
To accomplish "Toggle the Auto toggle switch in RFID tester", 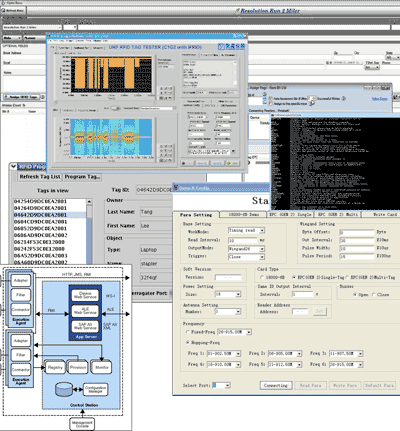I will coord(115,108).
